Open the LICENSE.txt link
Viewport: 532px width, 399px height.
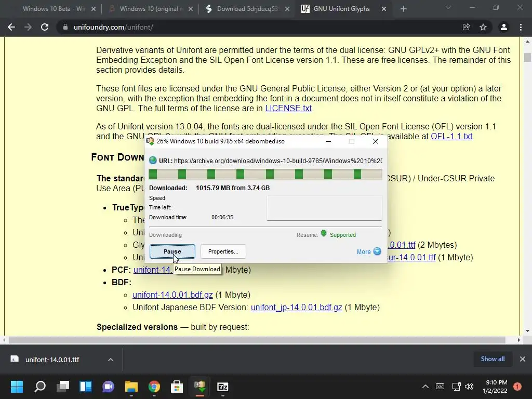[288, 108]
